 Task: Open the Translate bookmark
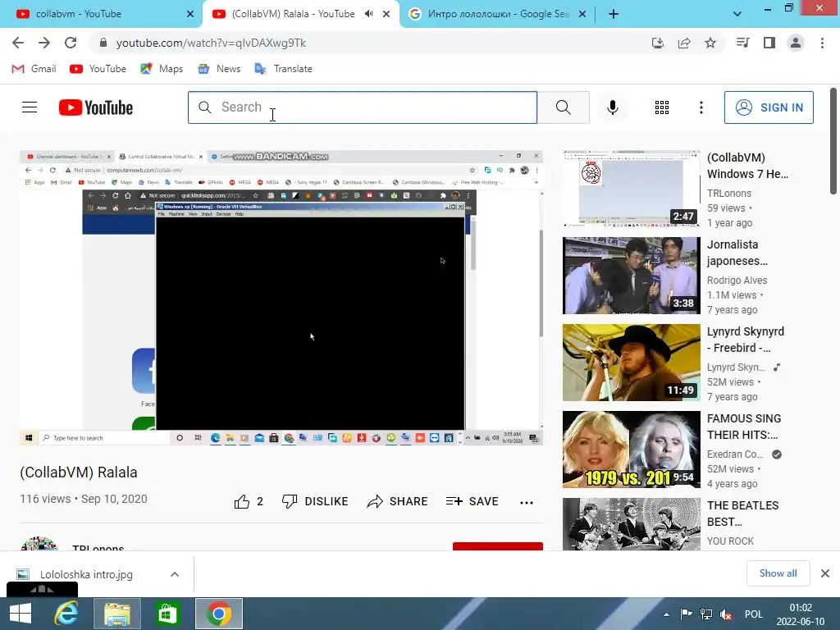pos(283,69)
